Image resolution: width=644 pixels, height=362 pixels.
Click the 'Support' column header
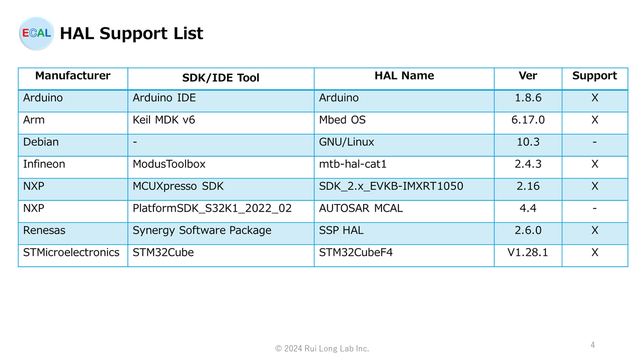point(595,79)
